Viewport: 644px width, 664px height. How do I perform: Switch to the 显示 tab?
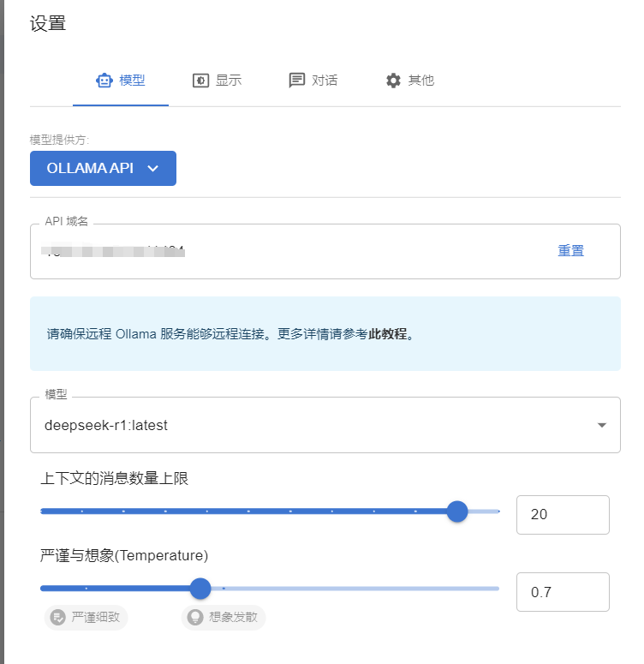coord(217,81)
